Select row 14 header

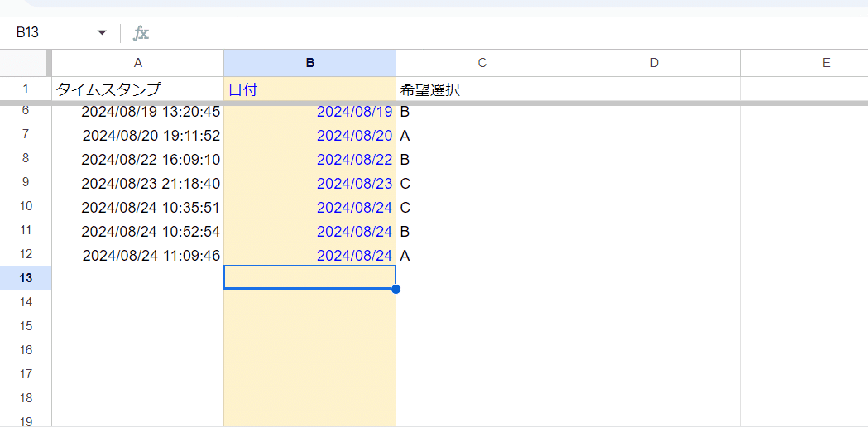pos(26,302)
